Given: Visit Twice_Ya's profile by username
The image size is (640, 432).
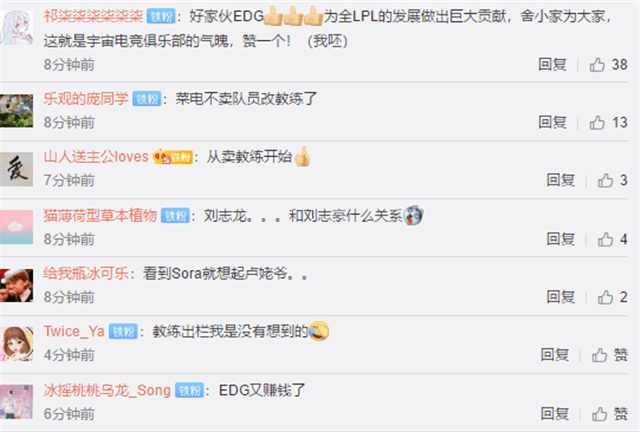Looking at the screenshot, I should tap(74, 331).
